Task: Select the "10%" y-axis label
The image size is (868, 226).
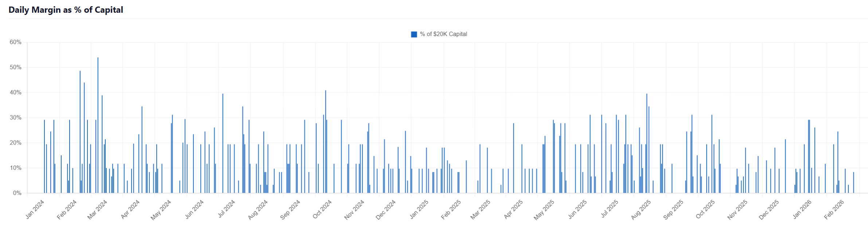Action: (16, 168)
